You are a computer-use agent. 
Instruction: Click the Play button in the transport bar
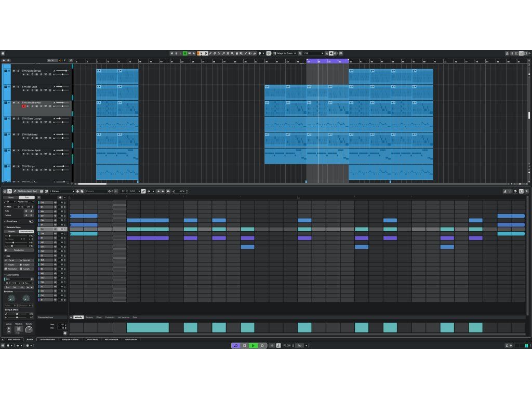click(x=253, y=345)
